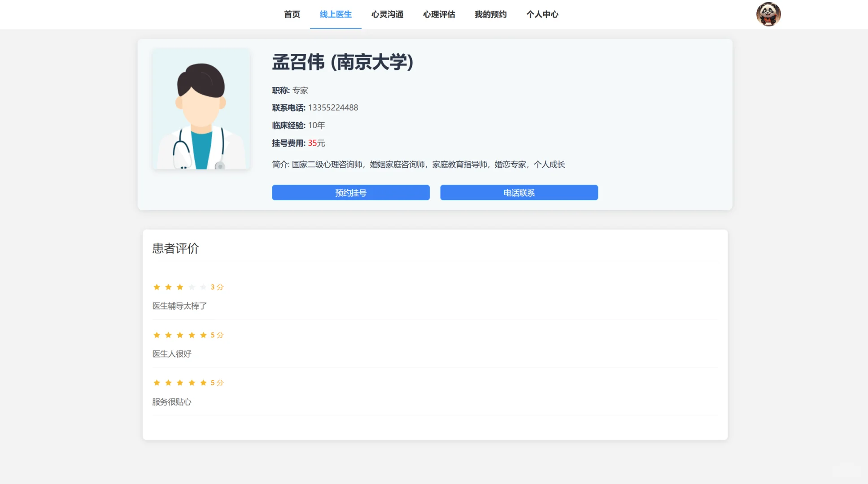The width and height of the screenshot is (868, 484).
Task: Select the fifth star in the middle 5分 rating
Action: 203,335
